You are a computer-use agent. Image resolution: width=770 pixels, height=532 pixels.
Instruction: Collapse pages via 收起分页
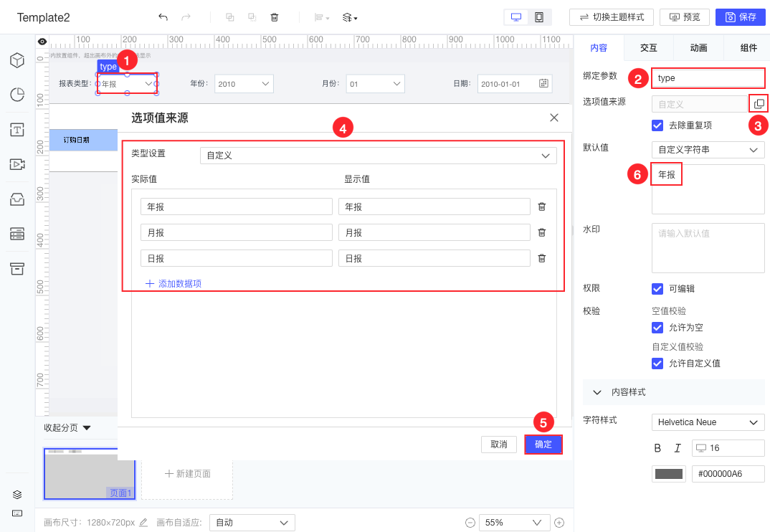click(x=67, y=427)
